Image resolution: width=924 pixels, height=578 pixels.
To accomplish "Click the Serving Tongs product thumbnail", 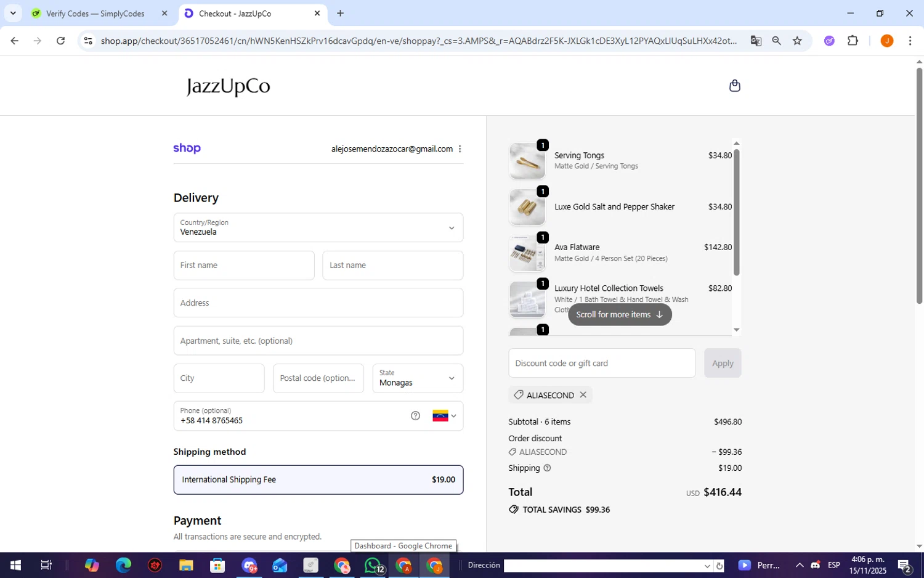I will [x=527, y=161].
